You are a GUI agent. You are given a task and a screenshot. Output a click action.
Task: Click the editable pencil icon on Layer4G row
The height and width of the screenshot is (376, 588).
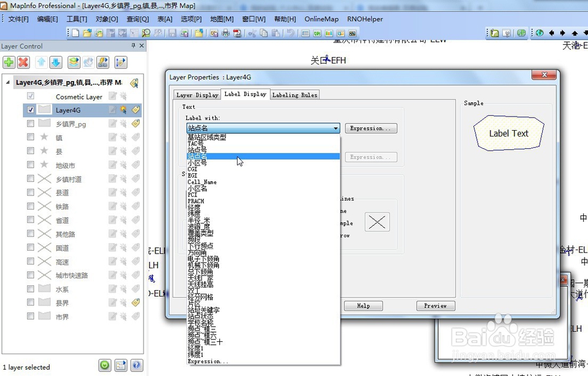point(112,110)
